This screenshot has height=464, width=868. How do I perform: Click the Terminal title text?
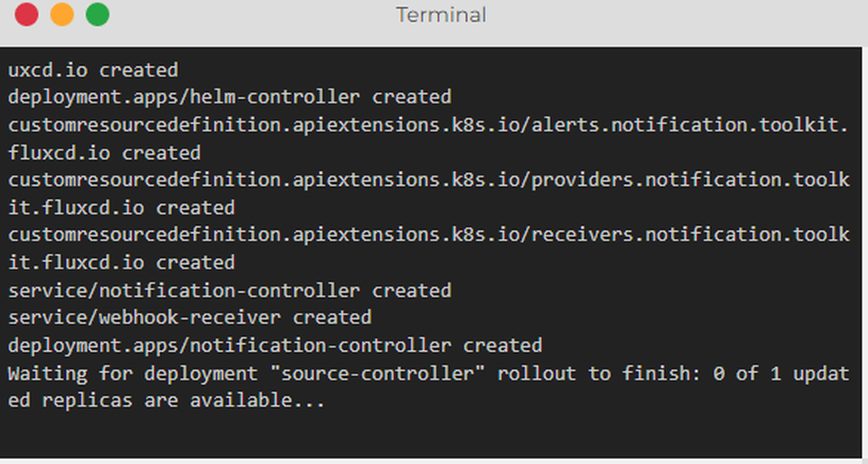(441, 16)
